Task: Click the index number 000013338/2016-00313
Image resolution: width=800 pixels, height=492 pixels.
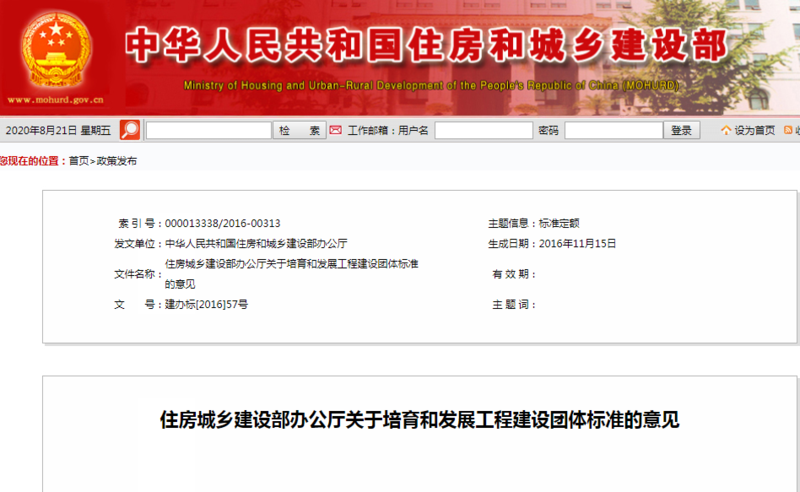Action: [222, 223]
